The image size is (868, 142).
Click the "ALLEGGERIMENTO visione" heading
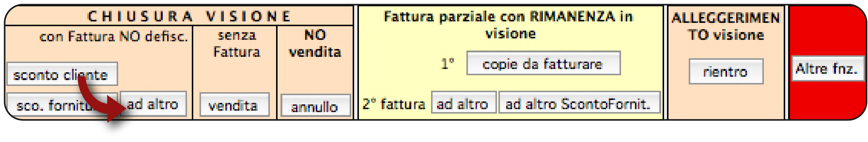click(726, 26)
